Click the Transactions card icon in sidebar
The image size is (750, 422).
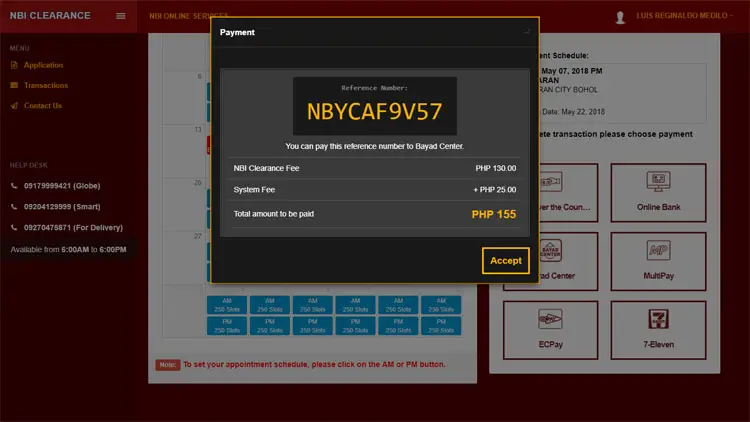(14, 85)
